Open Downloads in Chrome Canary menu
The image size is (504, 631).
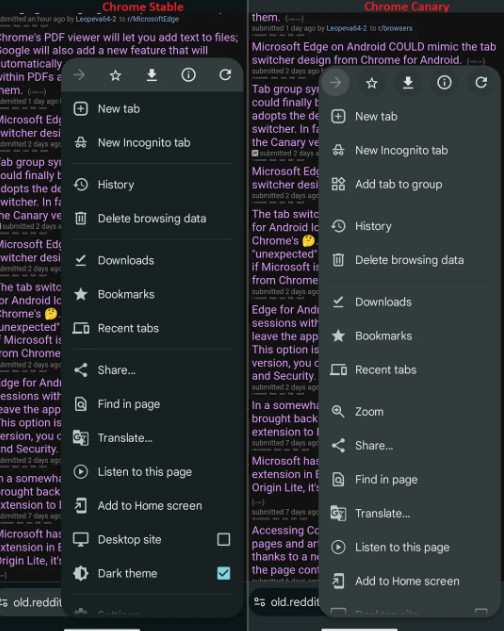click(x=410, y=302)
